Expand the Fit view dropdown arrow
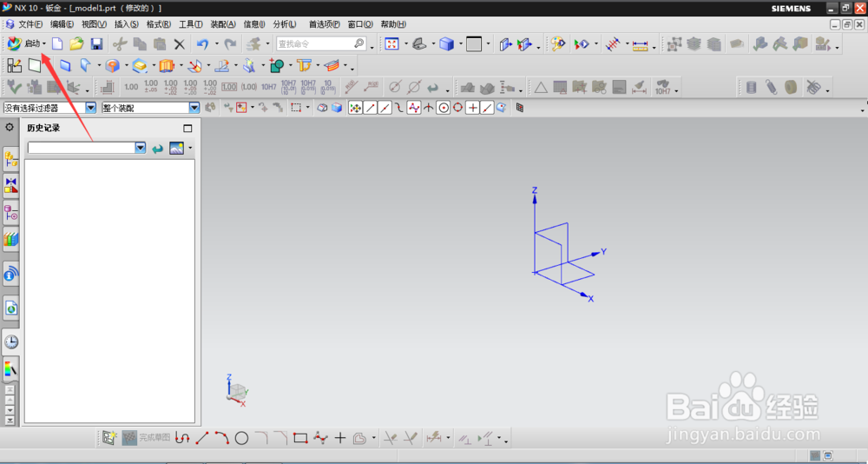This screenshot has width=868, height=464. 405,44
